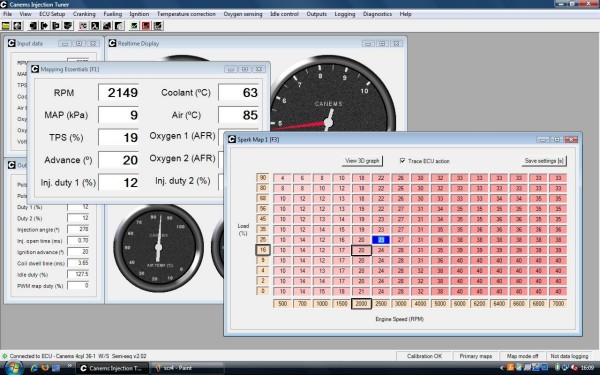
Task: Click the Injection angle field showing 278
Action: click(78, 229)
